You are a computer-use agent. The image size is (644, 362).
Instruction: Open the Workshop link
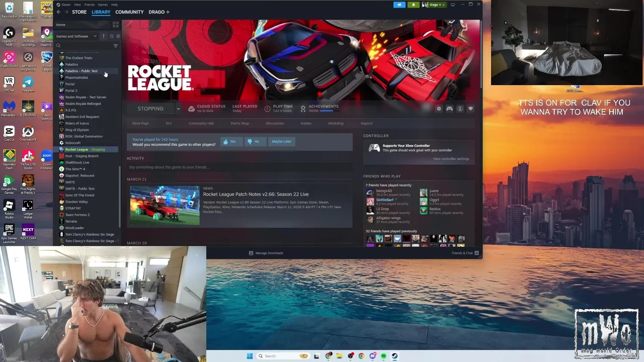pos(336,123)
